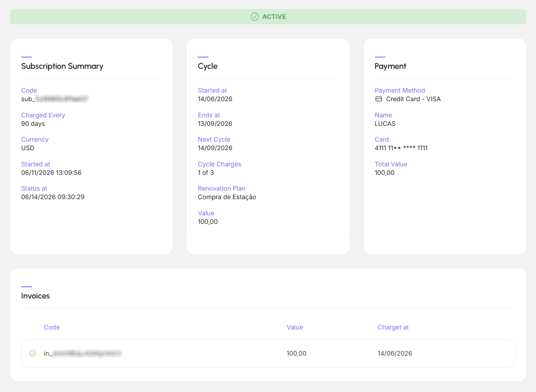Screen dimensions: 536x392
Task: Click the 'Cycle Charges' label
Action: [219, 164]
